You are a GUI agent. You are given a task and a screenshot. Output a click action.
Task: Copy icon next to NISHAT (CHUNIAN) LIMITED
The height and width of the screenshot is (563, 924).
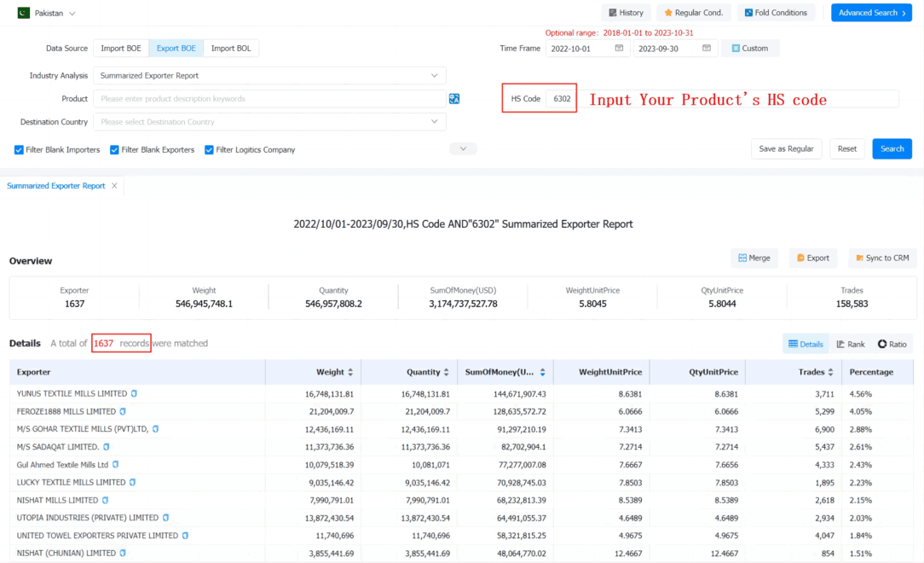123,553
